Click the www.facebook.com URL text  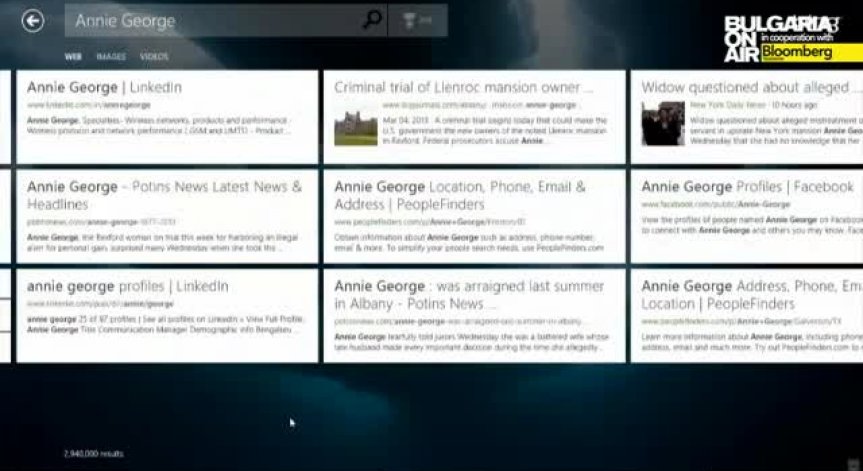[715, 204]
